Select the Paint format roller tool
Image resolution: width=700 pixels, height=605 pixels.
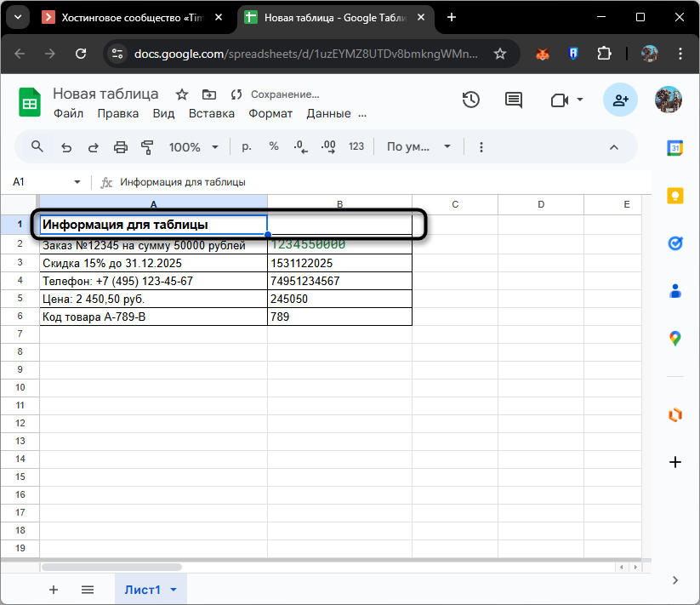(x=146, y=146)
